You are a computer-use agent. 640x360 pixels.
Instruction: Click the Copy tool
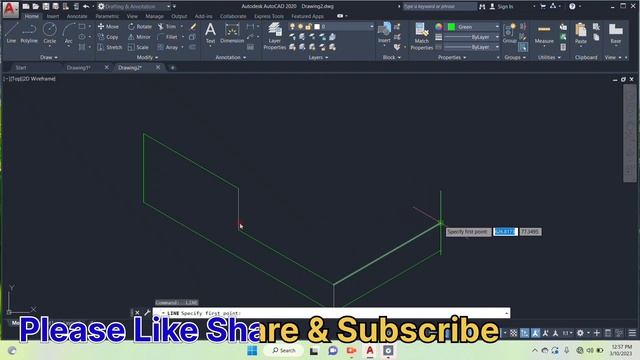[x=108, y=37]
